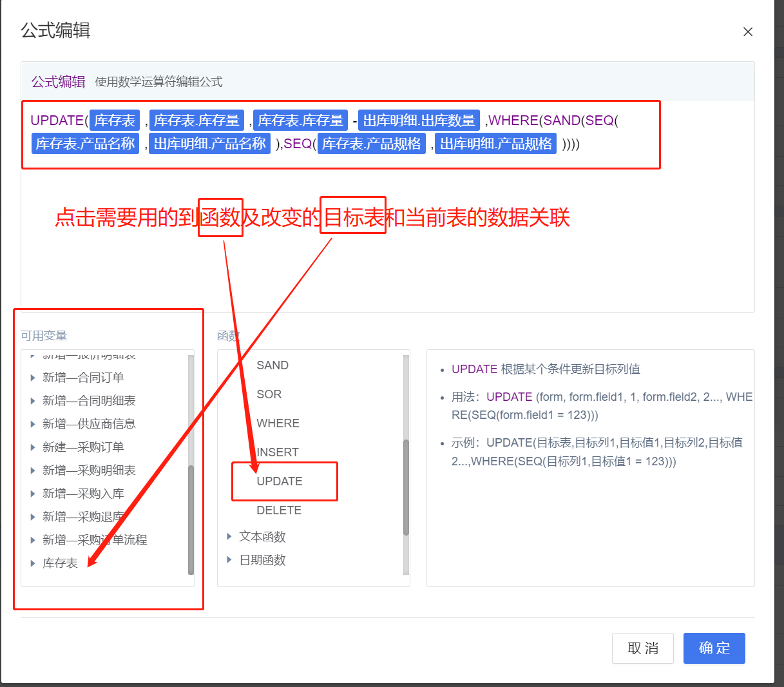Click the 'UPDATE 根据某个条件更新目标列值' description
This screenshot has width=784, height=687.
tap(546, 369)
